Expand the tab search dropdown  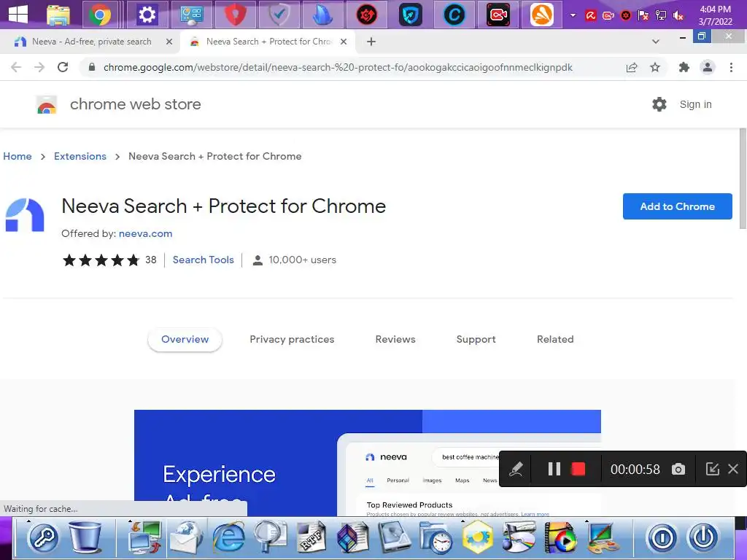point(656,42)
